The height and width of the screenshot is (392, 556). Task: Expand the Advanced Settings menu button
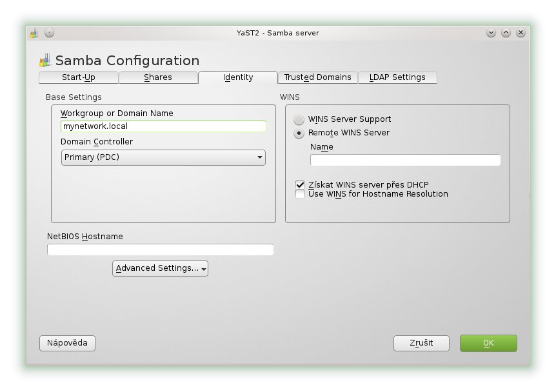[x=160, y=268]
